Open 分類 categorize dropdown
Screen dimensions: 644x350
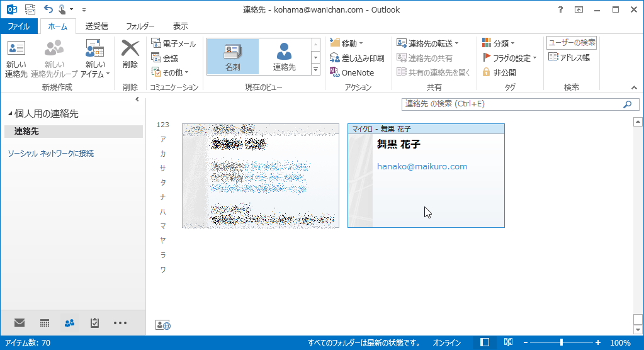point(498,43)
